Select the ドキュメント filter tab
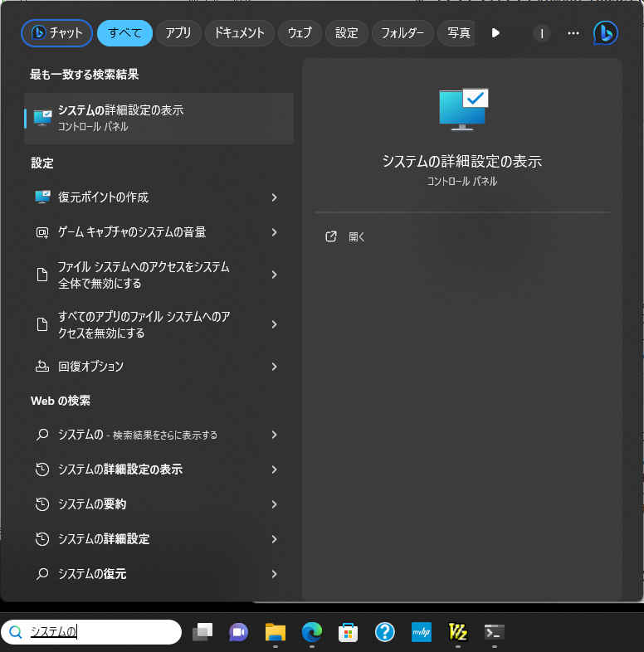The image size is (644, 652). pos(239,33)
